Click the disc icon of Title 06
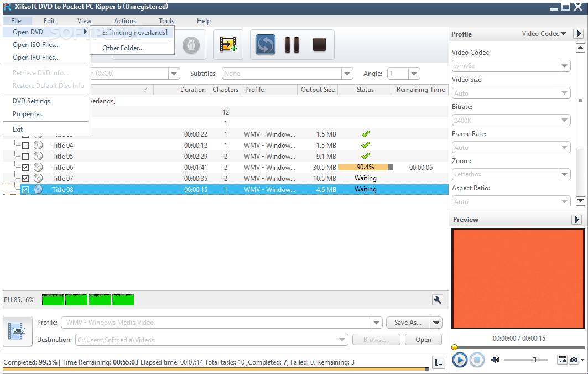The height and width of the screenshot is (374, 588). (x=38, y=167)
